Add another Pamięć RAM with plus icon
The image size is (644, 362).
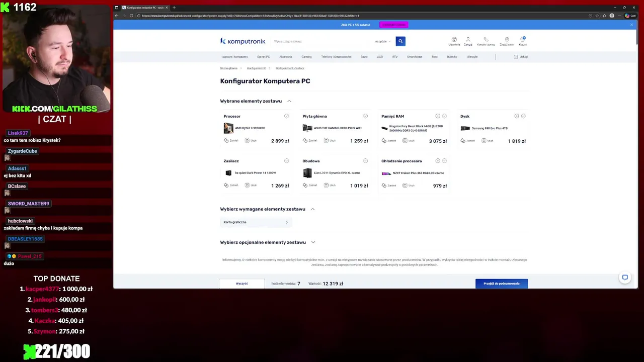point(438,116)
